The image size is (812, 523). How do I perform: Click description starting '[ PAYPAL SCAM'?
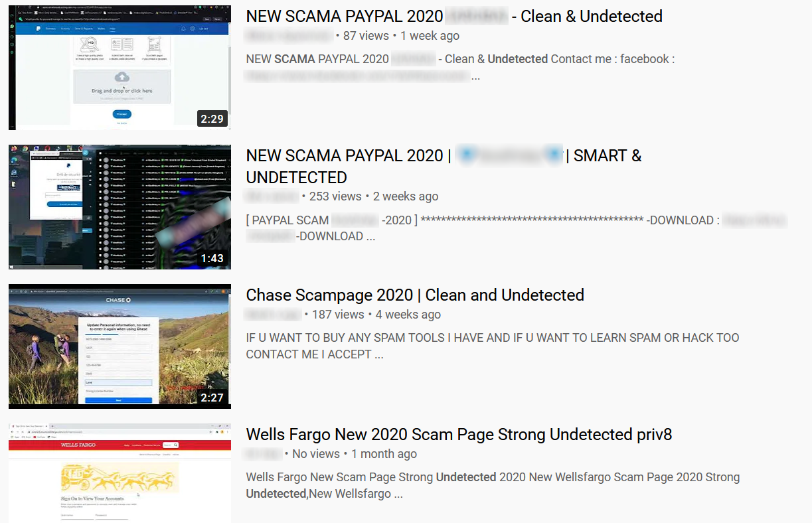[x=516, y=228]
